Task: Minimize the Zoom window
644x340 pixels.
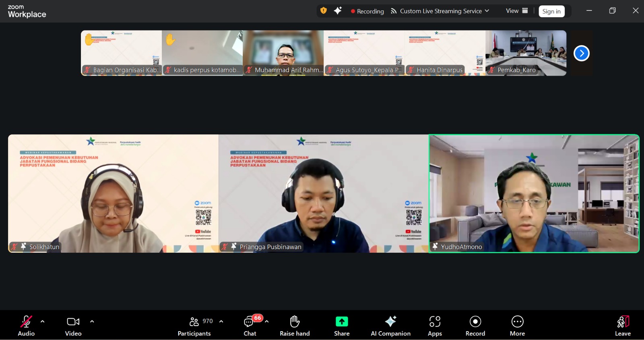Action: point(589,11)
